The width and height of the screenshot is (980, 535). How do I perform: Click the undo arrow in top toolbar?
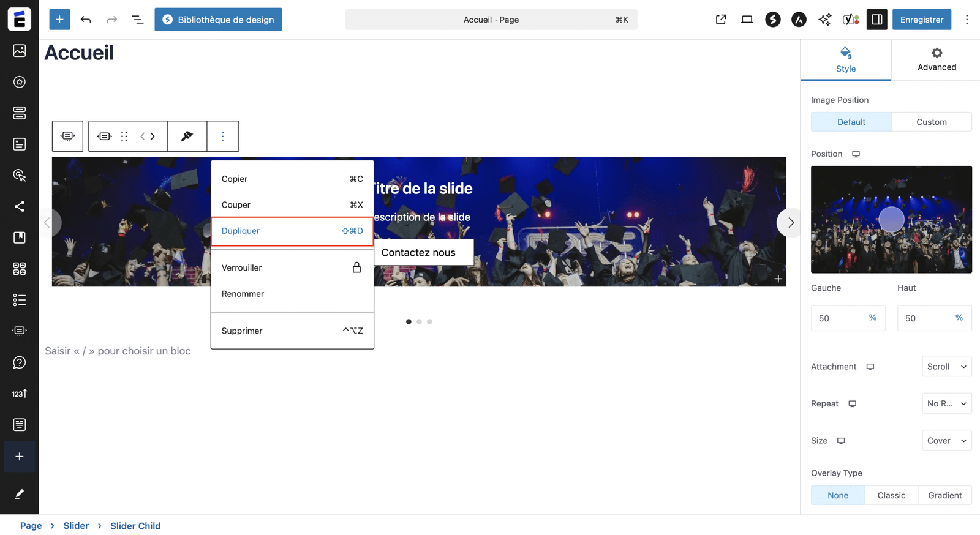point(86,20)
